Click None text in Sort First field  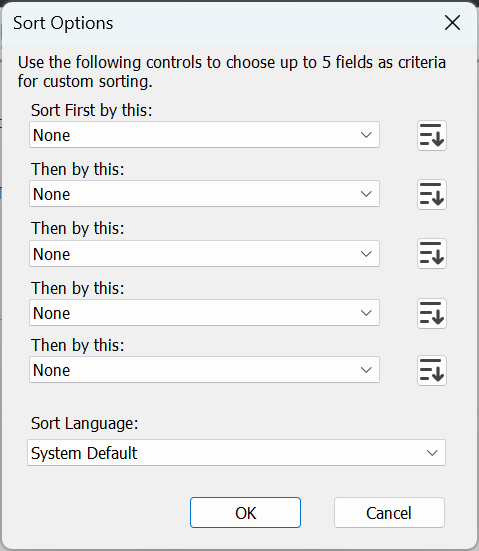point(52,135)
